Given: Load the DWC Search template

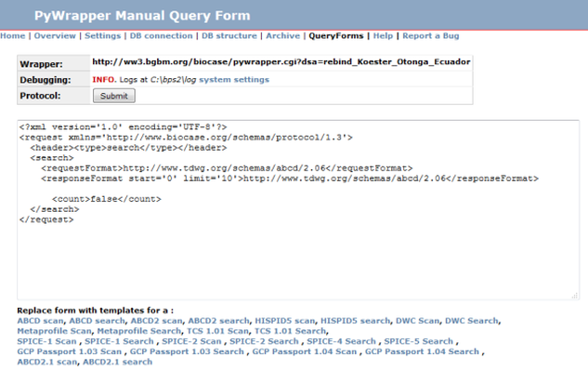Looking at the screenshot, I should pyautogui.click(x=471, y=321).
